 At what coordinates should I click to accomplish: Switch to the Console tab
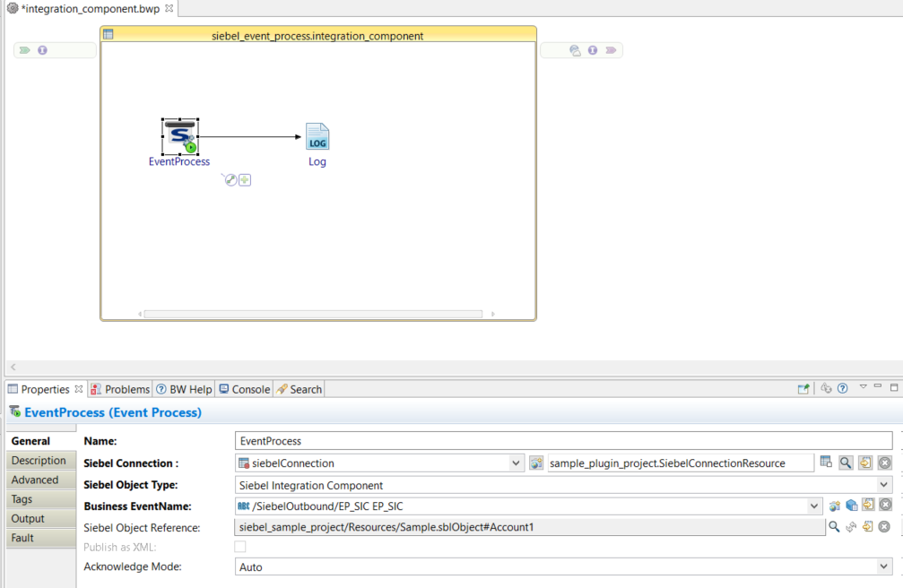click(x=245, y=389)
